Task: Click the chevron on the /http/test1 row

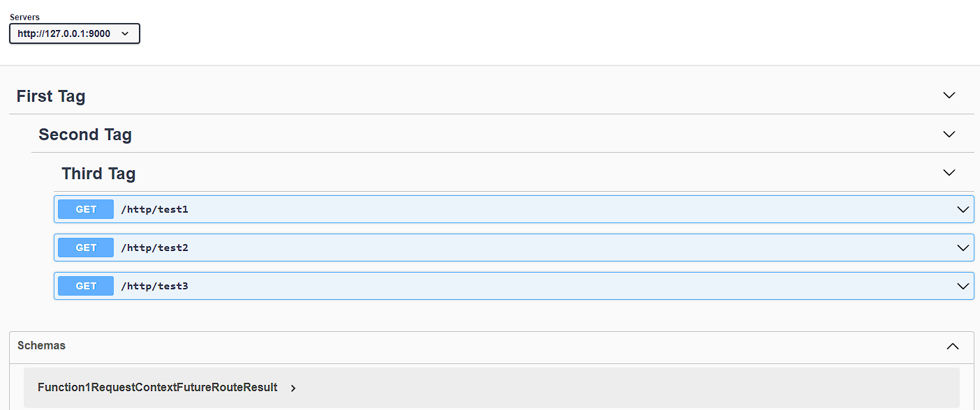Action: click(963, 209)
